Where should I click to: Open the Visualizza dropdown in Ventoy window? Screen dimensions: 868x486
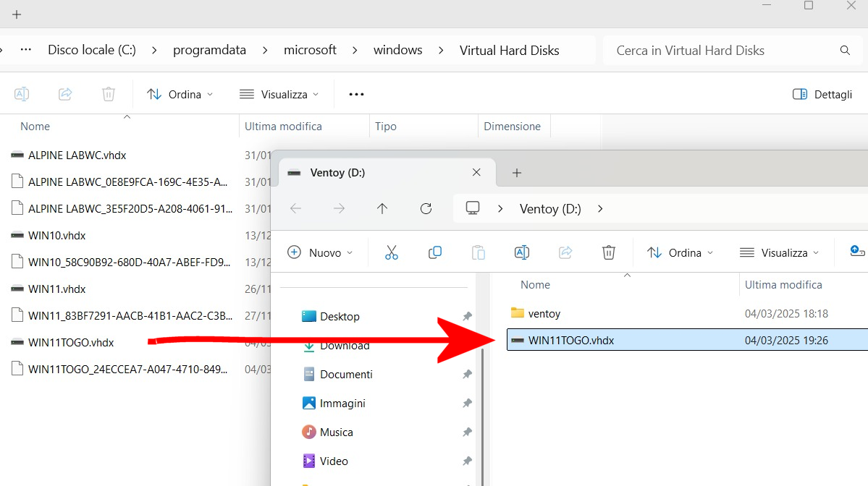pos(779,252)
